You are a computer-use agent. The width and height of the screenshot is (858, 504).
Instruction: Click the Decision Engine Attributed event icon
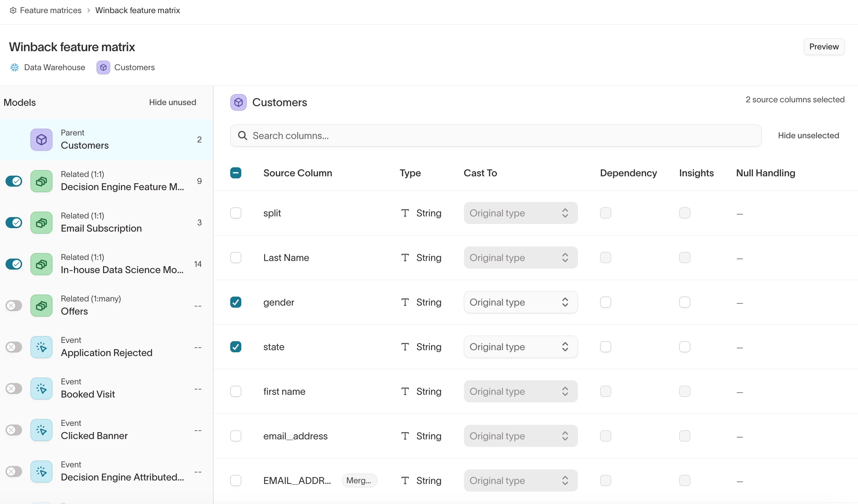click(x=41, y=472)
